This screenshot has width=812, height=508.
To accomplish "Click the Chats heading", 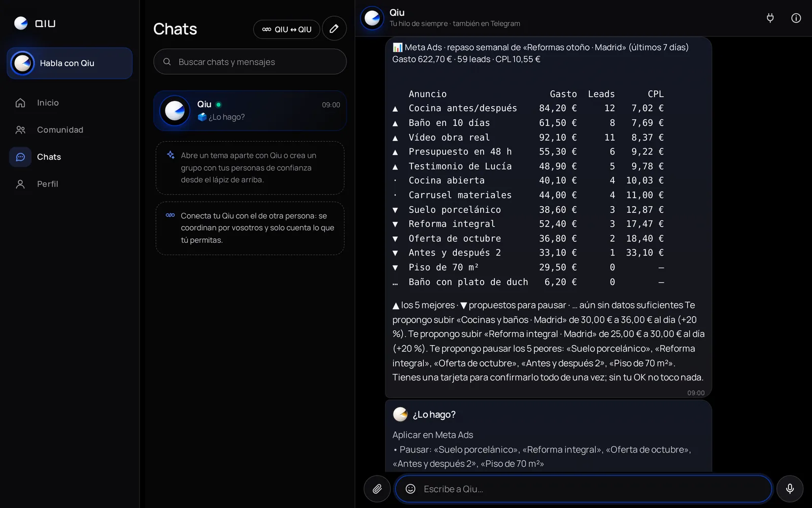I will point(175,29).
